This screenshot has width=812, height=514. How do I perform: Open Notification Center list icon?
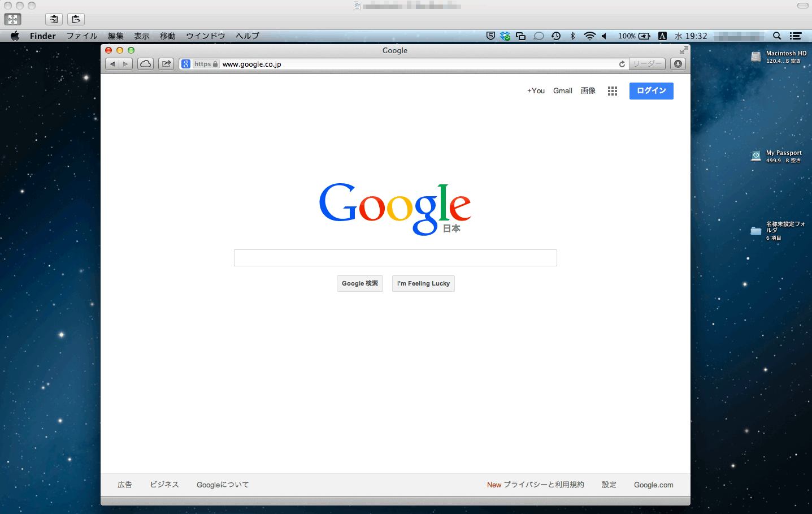pyautogui.click(x=796, y=36)
